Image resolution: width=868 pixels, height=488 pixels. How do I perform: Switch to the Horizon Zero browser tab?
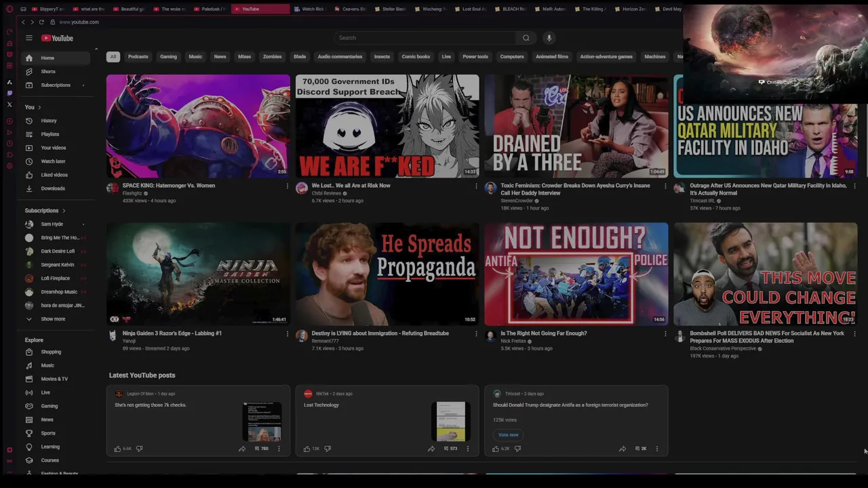click(631, 9)
